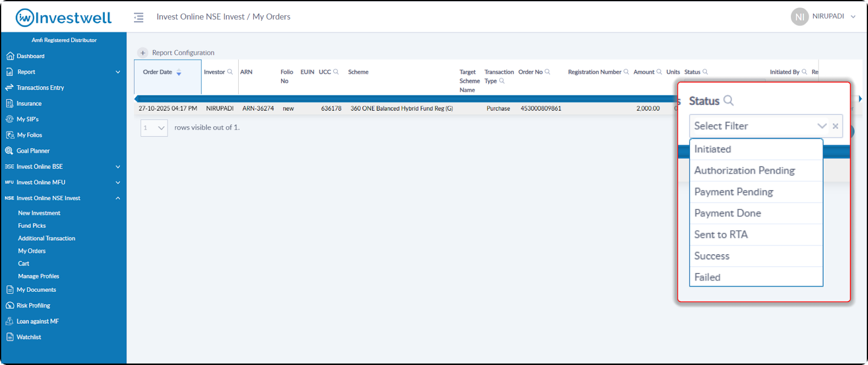
Task: Expand Report Configuration plus icon
Action: tap(143, 53)
